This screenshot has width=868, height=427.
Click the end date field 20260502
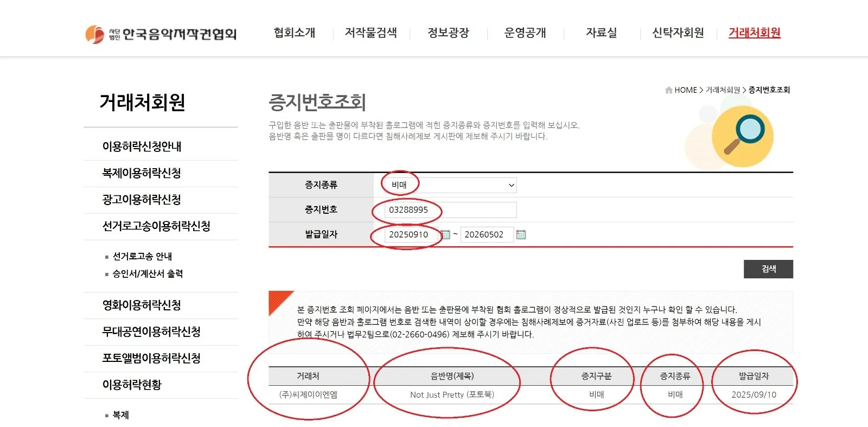(487, 234)
